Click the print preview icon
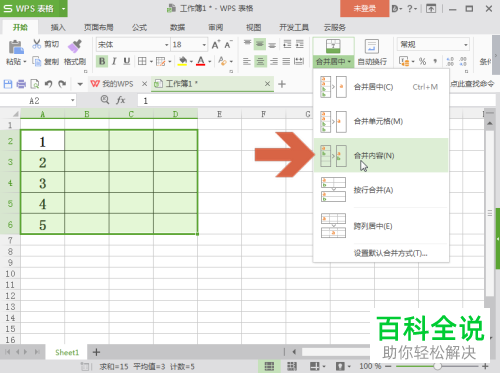The width and height of the screenshot is (500, 373). pyautogui.click(x=35, y=84)
